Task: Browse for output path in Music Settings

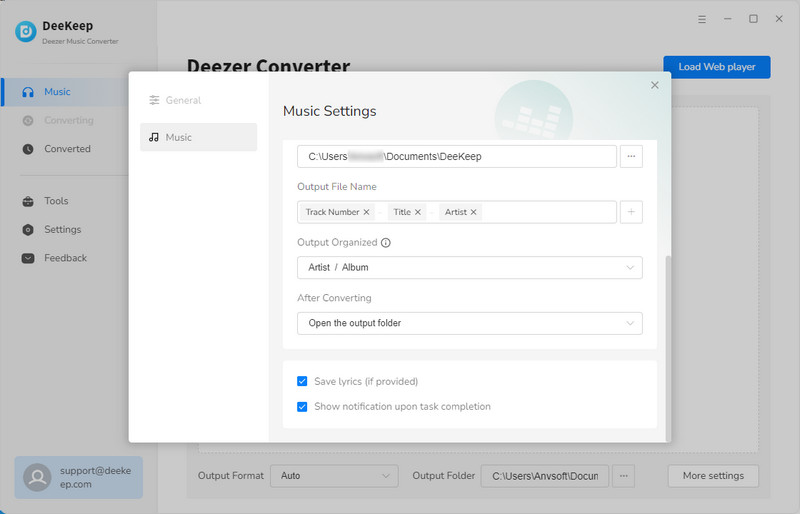Action: click(x=631, y=156)
